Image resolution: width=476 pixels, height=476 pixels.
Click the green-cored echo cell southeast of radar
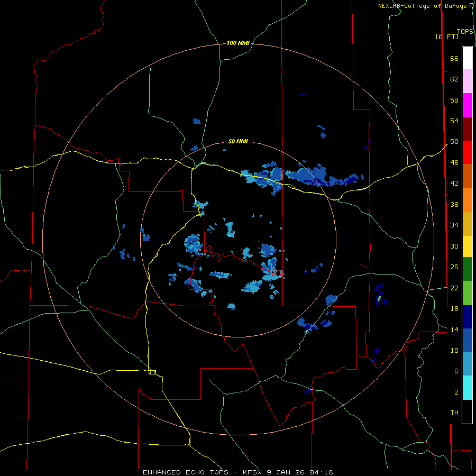click(x=379, y=298)
